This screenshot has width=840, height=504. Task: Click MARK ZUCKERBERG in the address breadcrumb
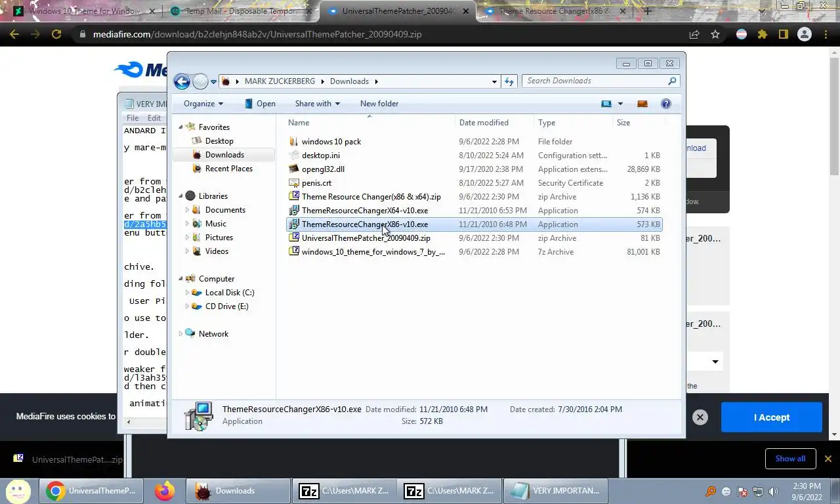point(280,81)
